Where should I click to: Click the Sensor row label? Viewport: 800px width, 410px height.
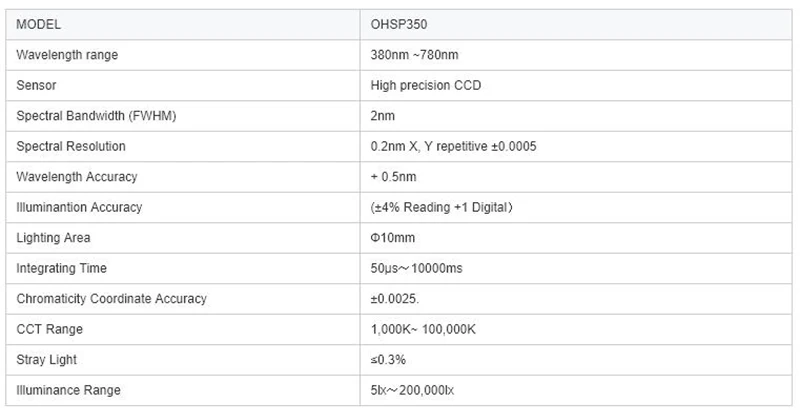tap(36, 85)
